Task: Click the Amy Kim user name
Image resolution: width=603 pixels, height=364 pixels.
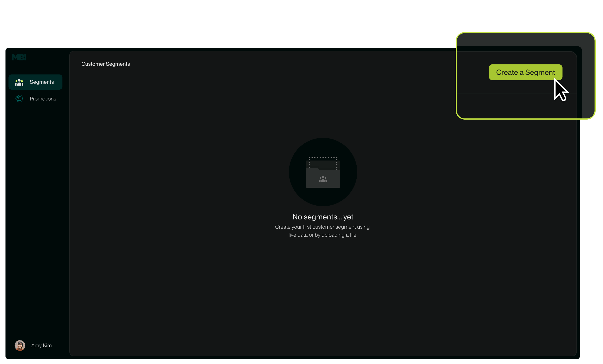Action: [41, 345]
